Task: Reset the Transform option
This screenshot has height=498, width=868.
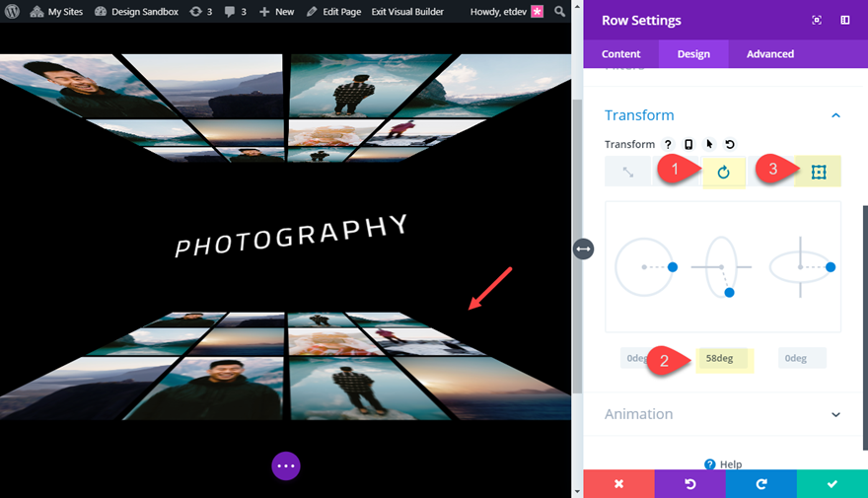Action: [x=730, y=144]
